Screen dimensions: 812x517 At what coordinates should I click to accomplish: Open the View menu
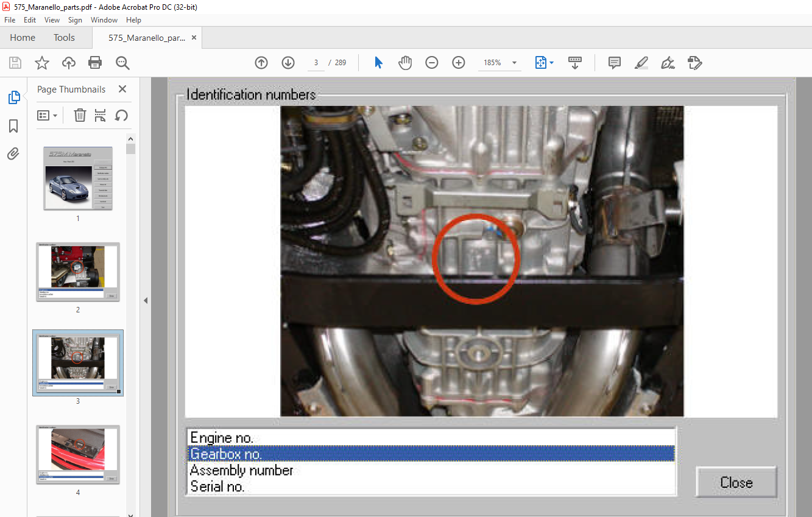click(x=52, y=20)
